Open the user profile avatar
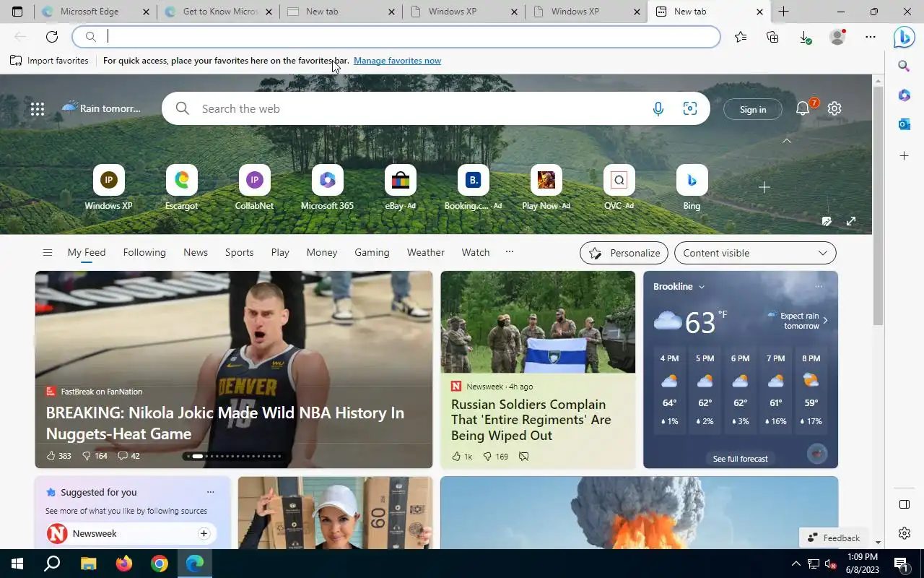Screen dimensions: 924x578 pyautogui.click(x=837, y=37)
